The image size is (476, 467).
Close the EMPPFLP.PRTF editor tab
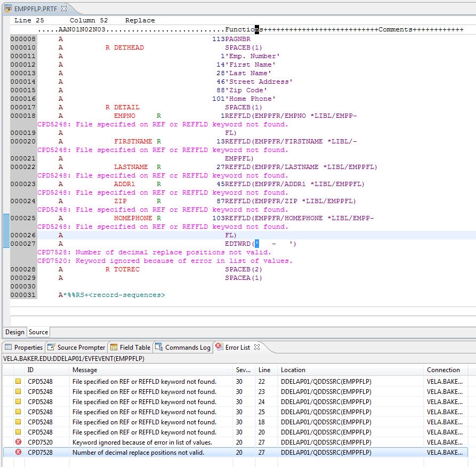pyautogui.click(x=64, y=9)
